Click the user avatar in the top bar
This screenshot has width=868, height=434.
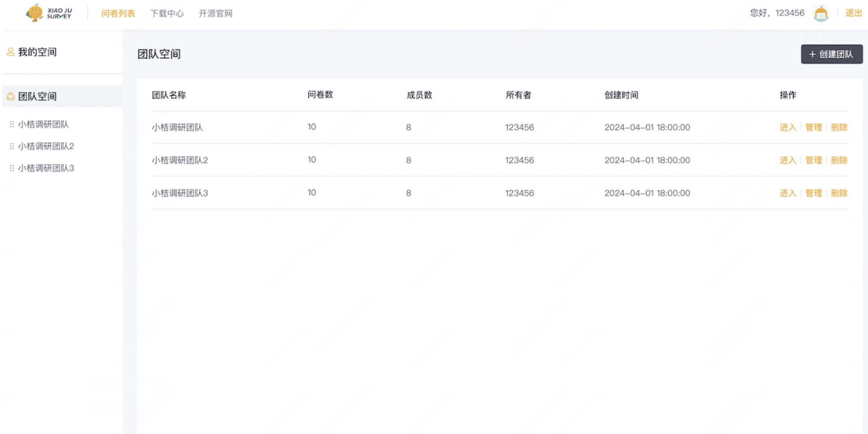tap(820, 13)
